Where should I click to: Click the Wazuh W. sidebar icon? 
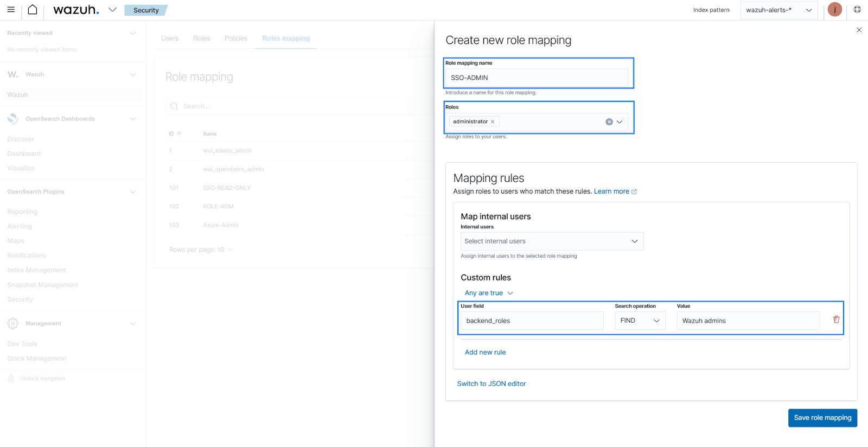pos(12,74)
